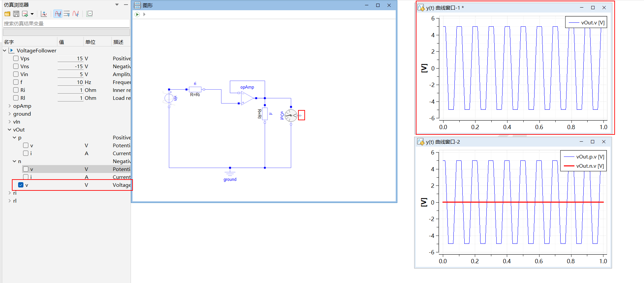Viewport: 644px width, 283px height.
Task: Select the vIn voltage source in the diagram
Action: [x=169, y=98]
